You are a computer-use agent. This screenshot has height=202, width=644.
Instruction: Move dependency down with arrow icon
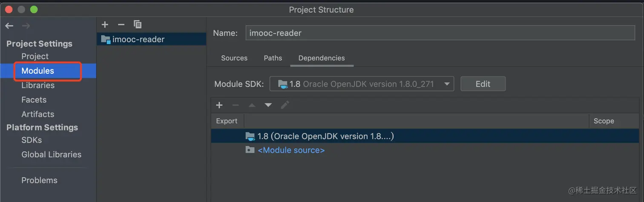tap(268, 105)
